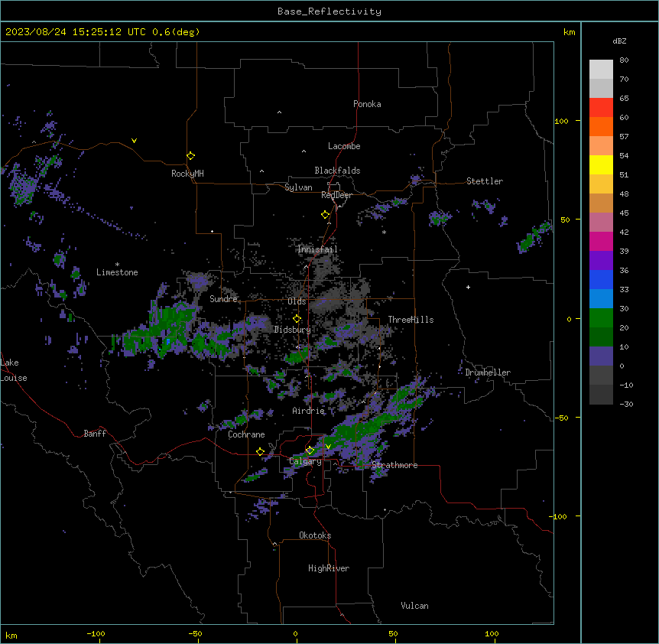Click the RedDeer label
This screenshot has height=644, width=659.
tap(336, 195)
